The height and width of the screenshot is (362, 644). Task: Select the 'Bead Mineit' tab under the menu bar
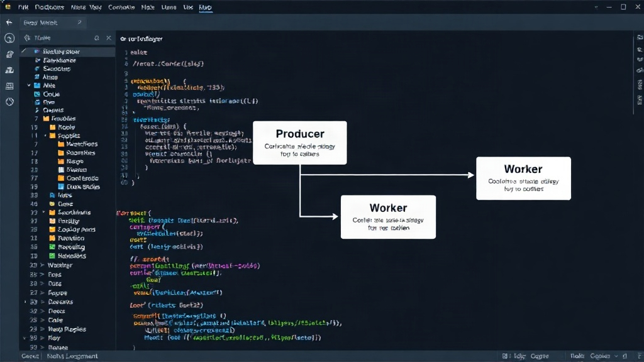(x=53, y=23)
